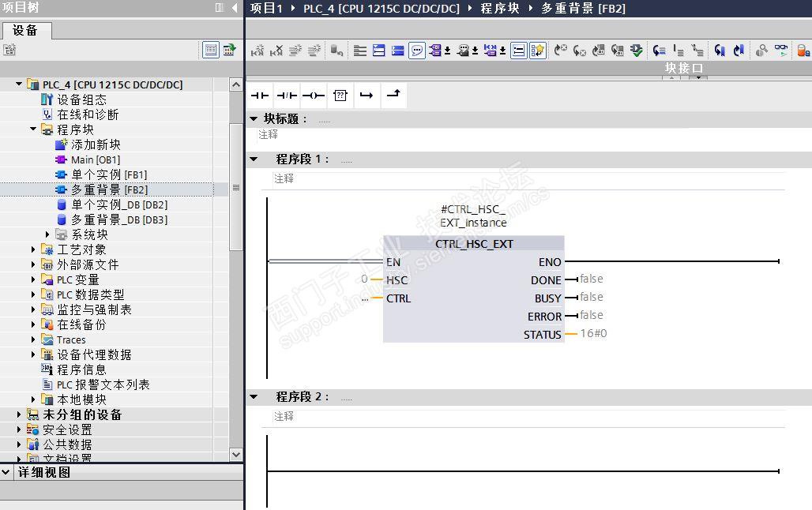Viewport: 812px width, 510px height.
Task: Click the insert network toolbar icon
Action: click(258, 51)
